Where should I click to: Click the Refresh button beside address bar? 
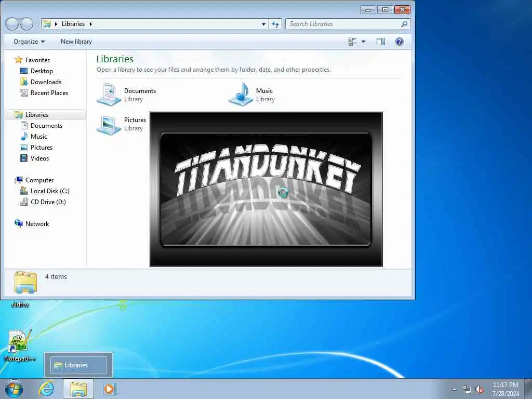click(275, 24)
